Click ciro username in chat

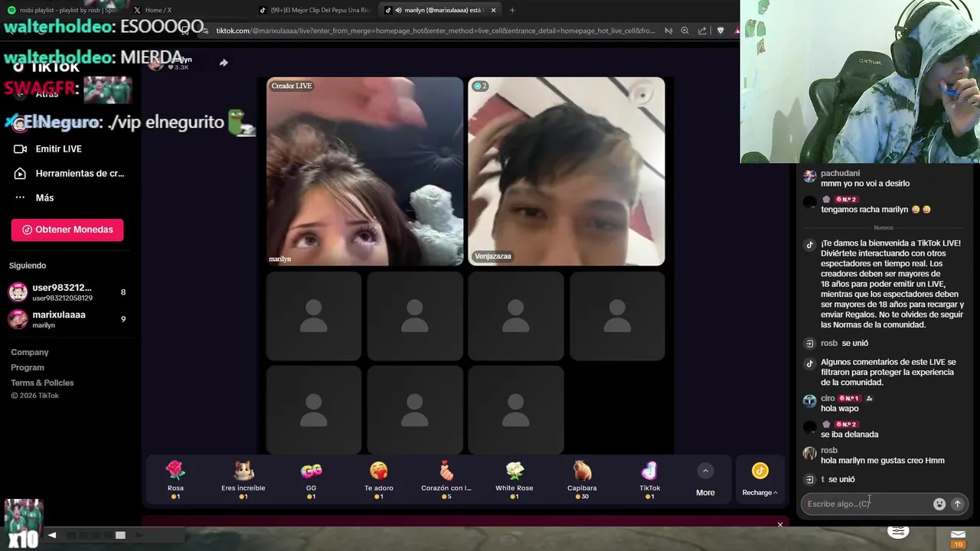tap(828, 399)
